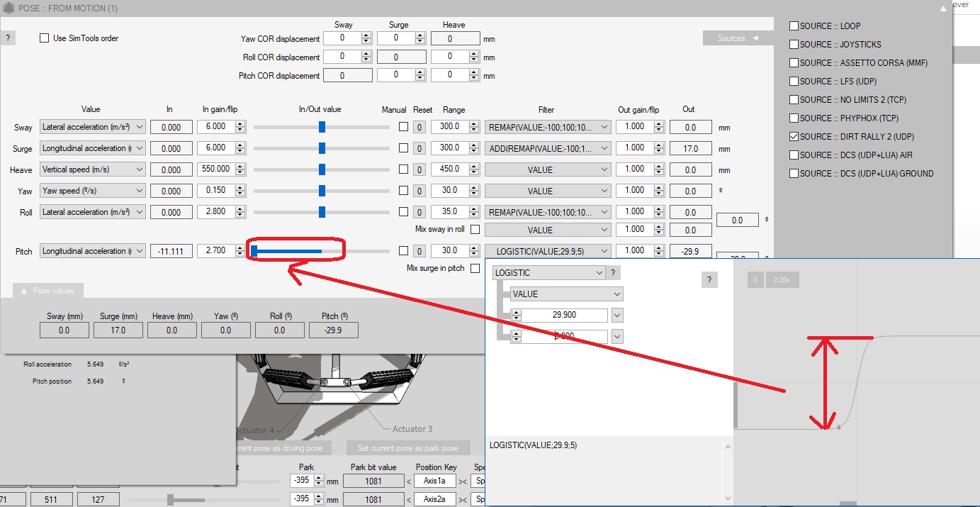The height and width of the screenshot is (507, 980).
Task: Enable Use SimTools order checkbox
Action: 45,38
